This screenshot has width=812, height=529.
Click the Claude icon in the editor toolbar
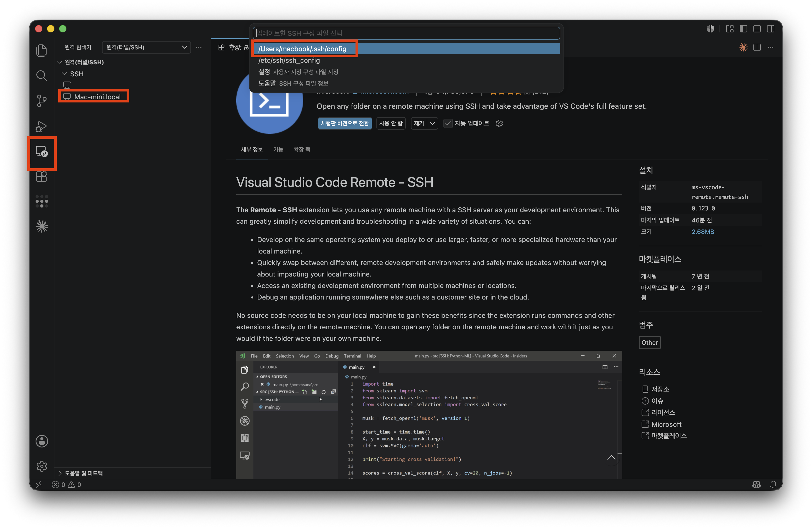743,47
